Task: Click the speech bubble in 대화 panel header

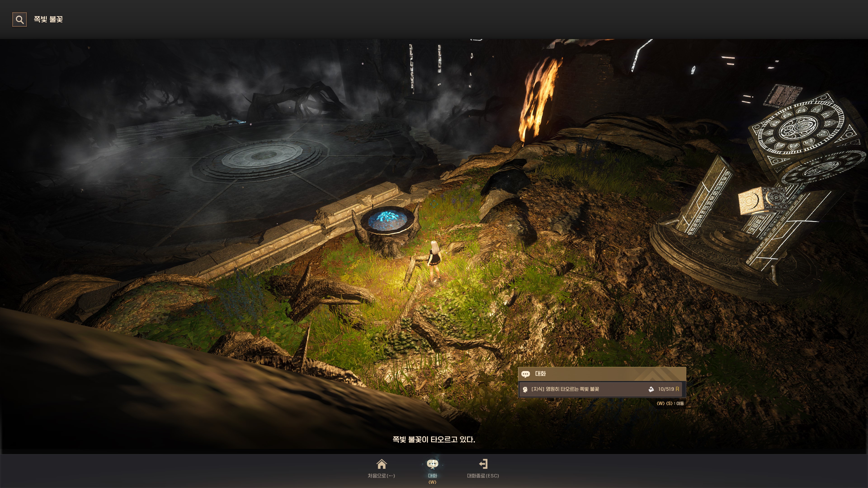Action: click(525, 374)
